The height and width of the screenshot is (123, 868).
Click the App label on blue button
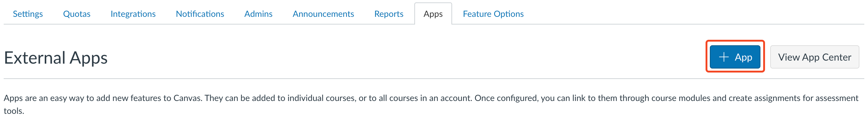pyautogui.click(x=743, y=57)
